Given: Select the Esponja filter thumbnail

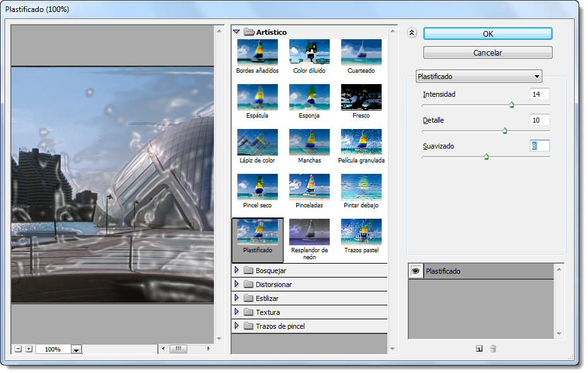Looking at the screenshot, I should (x=309, y=97).
